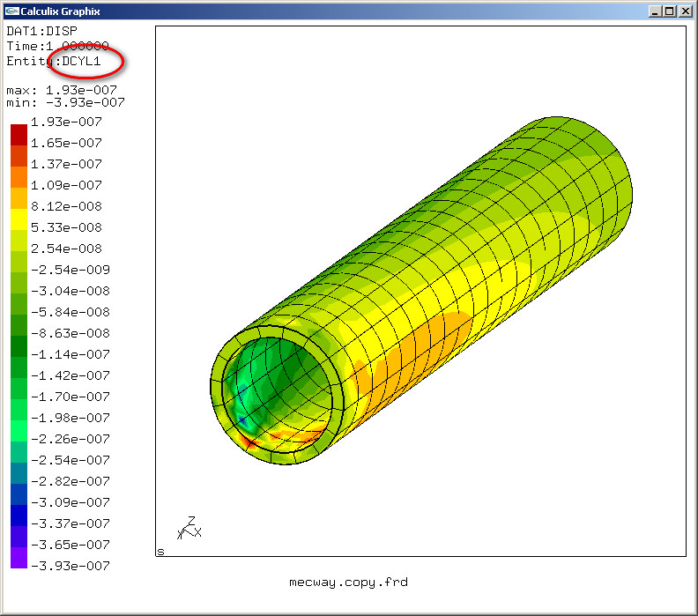Screen dimensions: 698x616
Task: Click the far end of the cylinder mesh
Action: pos(579,178)
